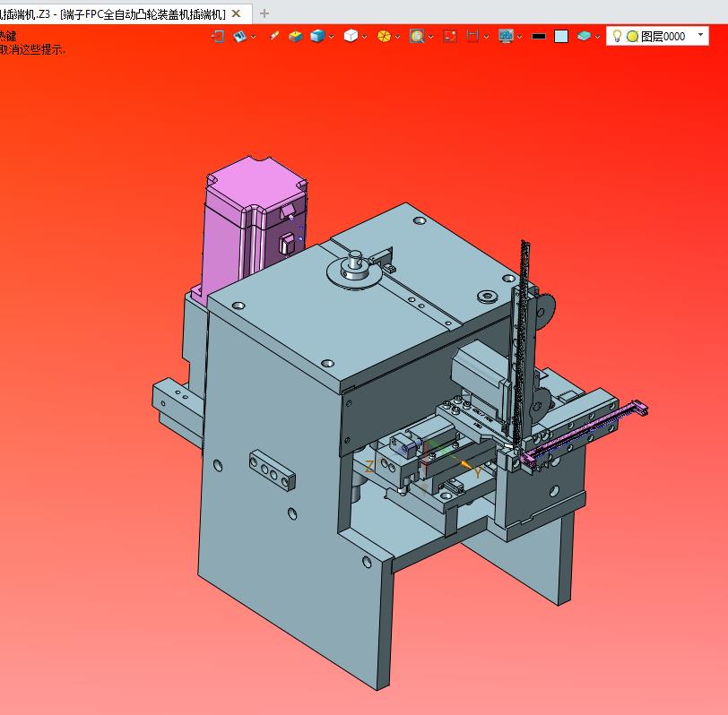Click the small pencil/pin tool icon
The width and height of the screenshot is (728, 715).
[274, 36]
